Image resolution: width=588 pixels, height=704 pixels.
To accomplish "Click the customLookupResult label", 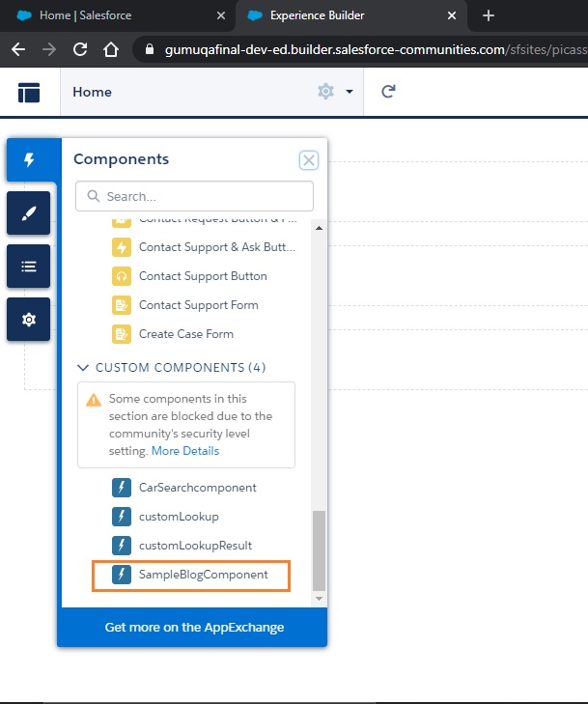I will tap(195, 546).
